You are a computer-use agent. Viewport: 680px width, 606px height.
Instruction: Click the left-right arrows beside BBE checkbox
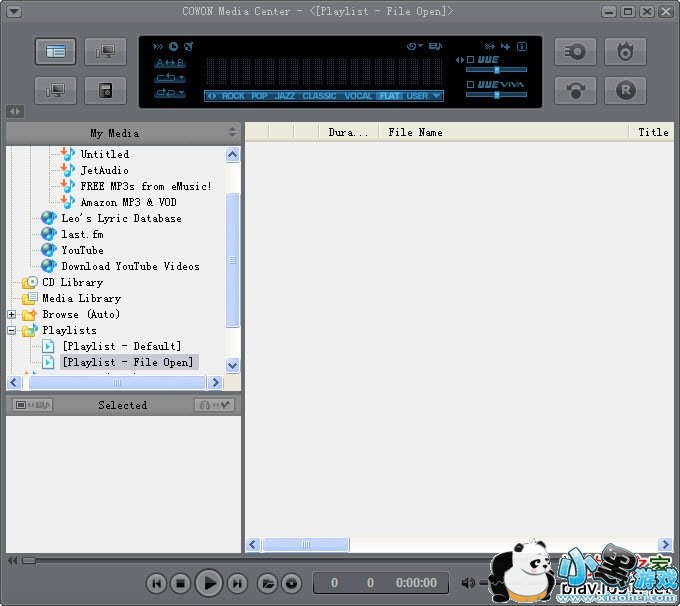460,60
